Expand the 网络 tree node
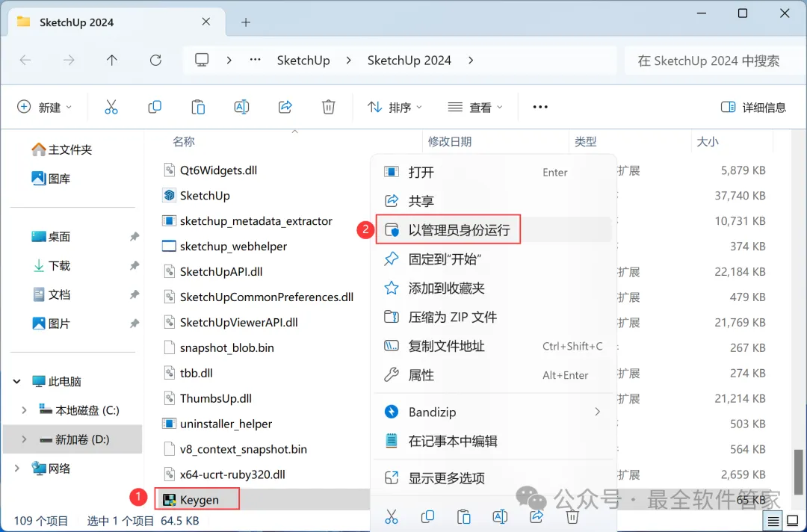807x532 pixels. [x=17, y=468]
